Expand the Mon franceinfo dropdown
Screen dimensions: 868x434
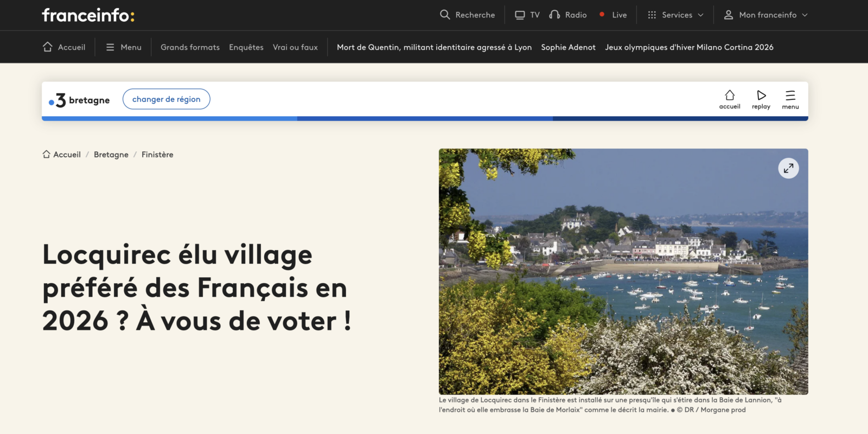[x=765, y=15]
